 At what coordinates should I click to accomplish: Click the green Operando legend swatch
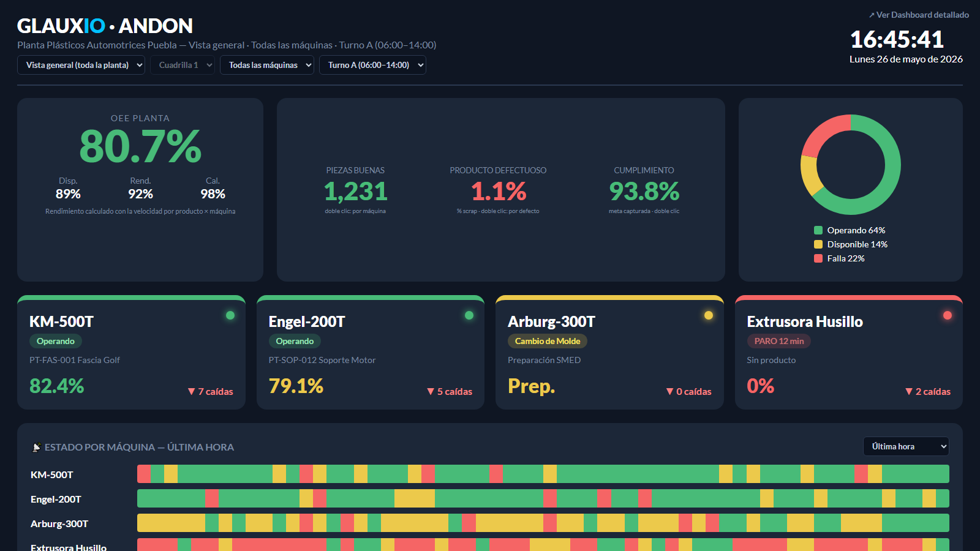[818, 230]
